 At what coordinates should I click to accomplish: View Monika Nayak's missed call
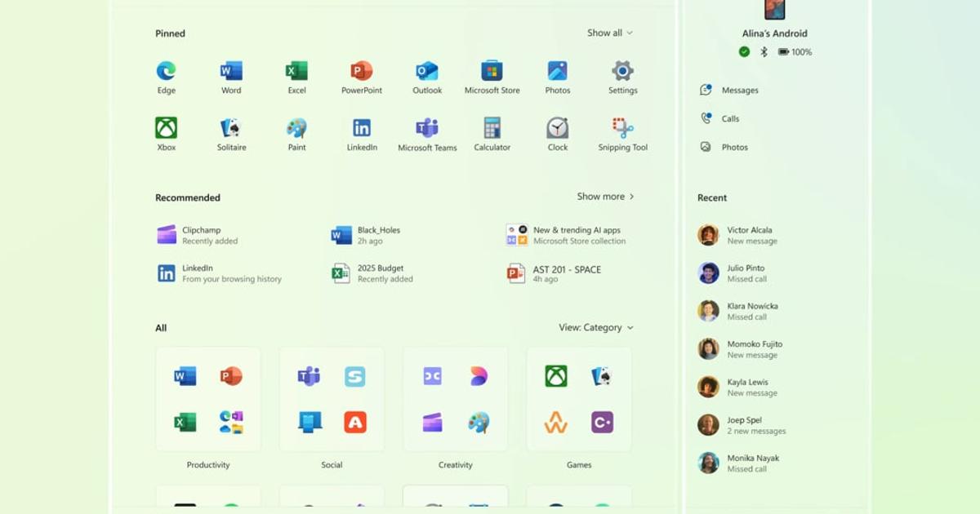pos(739,463)
